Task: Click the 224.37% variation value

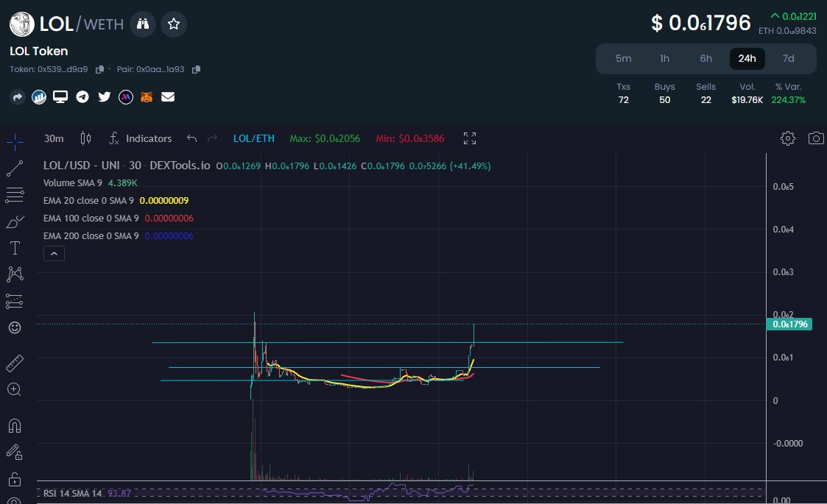Action: point(788,100)
